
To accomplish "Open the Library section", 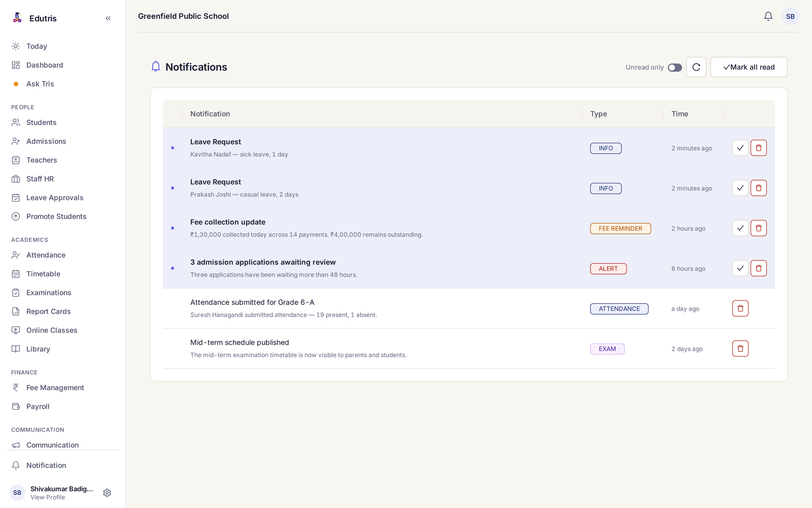I will [x=63, y=349].
